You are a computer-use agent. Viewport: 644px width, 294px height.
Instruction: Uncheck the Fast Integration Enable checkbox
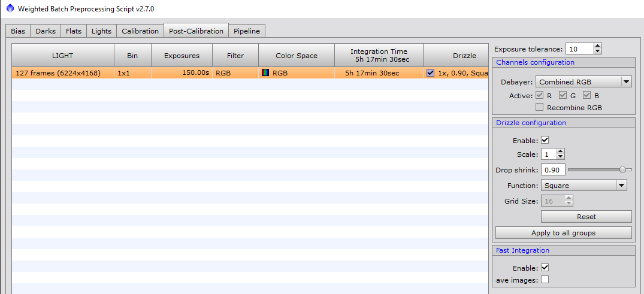[545, 268]
